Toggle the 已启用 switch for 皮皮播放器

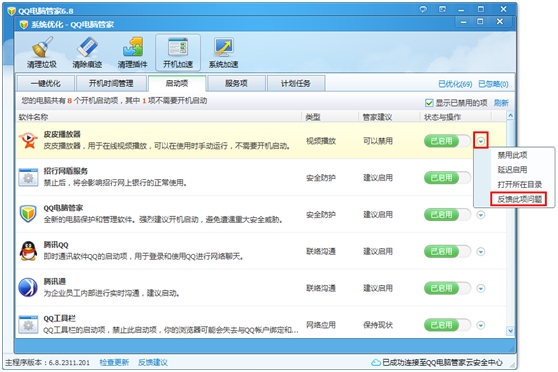[x=447, y=141]
